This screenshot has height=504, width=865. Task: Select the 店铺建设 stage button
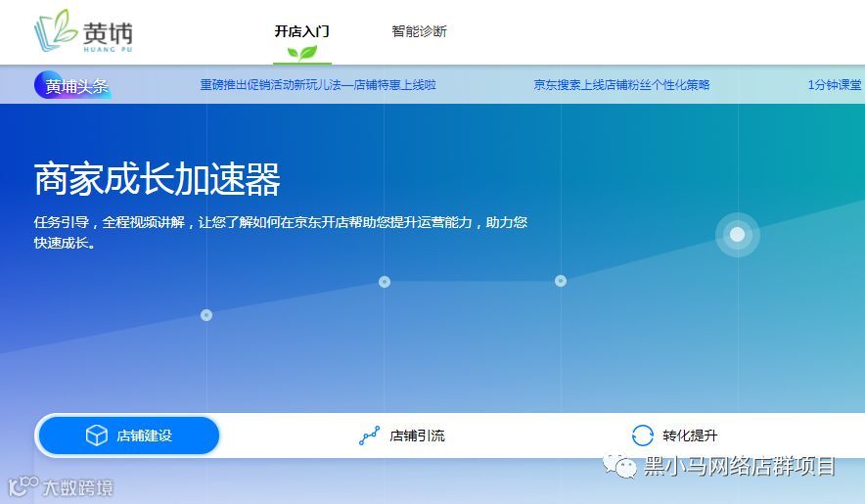pos(129,435)
